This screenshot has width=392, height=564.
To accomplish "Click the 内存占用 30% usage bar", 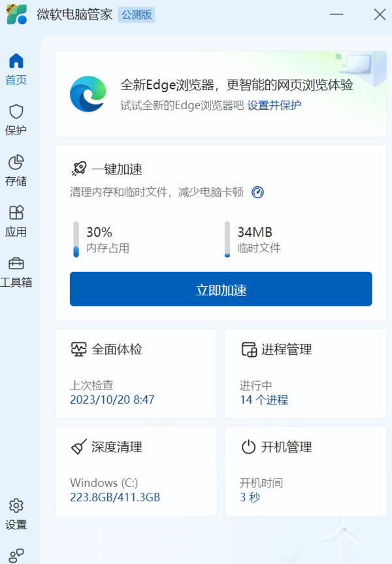I will tap(76, 239).
